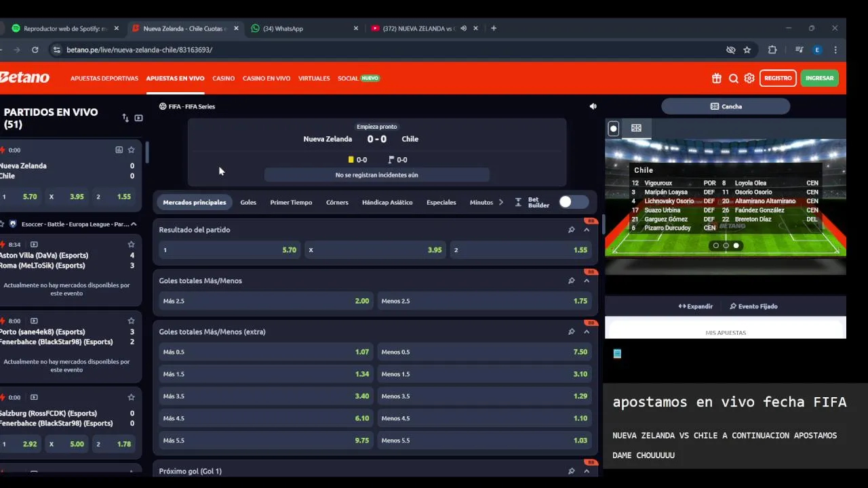Viewport: 868px width, 488px height.
Task: Switch to the WhatsApp browser tab
Action: [x=304, y=28]
